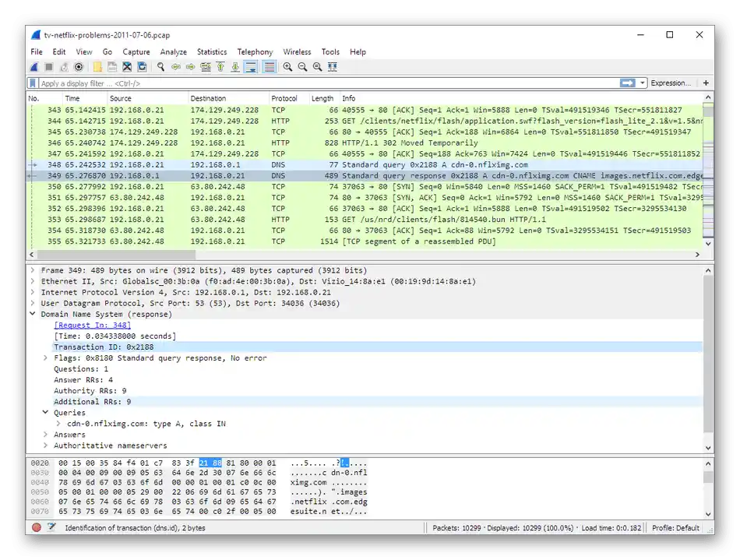Screen dimensions: 740x560
Task: Expand the cdn-0.nflximg.com query entry
Action: tap(58, 424)
